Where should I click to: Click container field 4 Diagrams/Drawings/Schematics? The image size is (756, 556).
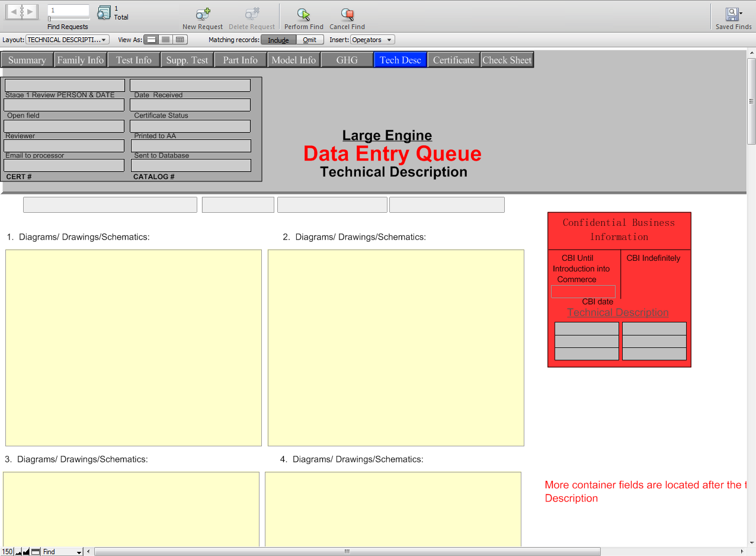(393, 509)
